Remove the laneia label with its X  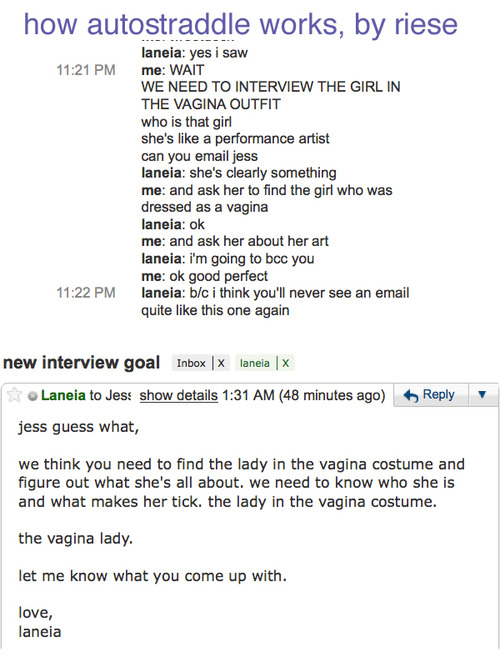point(286,363)
